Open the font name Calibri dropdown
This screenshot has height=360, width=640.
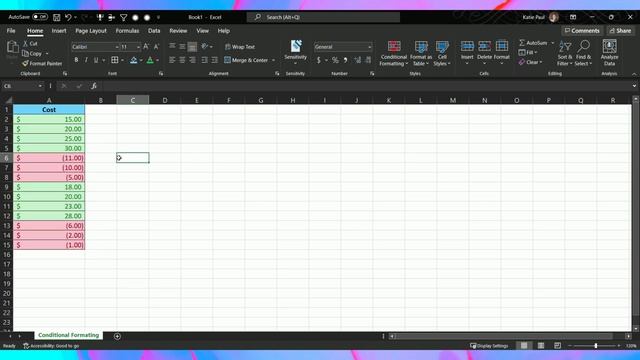(x=117, y=47)
